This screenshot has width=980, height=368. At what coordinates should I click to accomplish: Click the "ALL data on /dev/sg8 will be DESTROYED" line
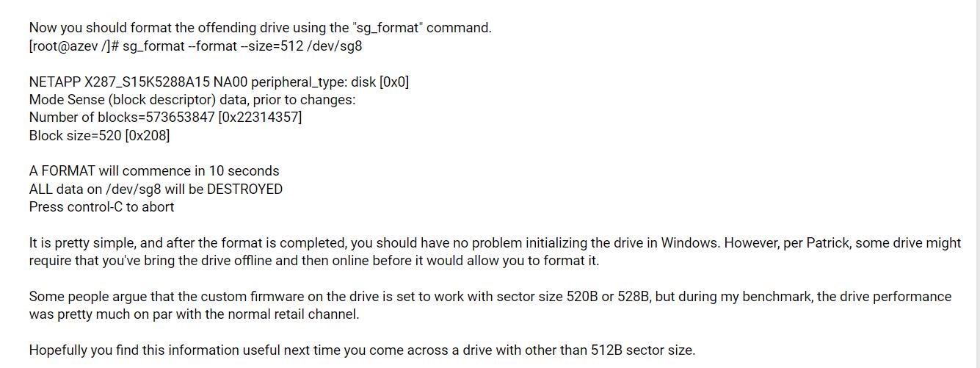(156, 189)
